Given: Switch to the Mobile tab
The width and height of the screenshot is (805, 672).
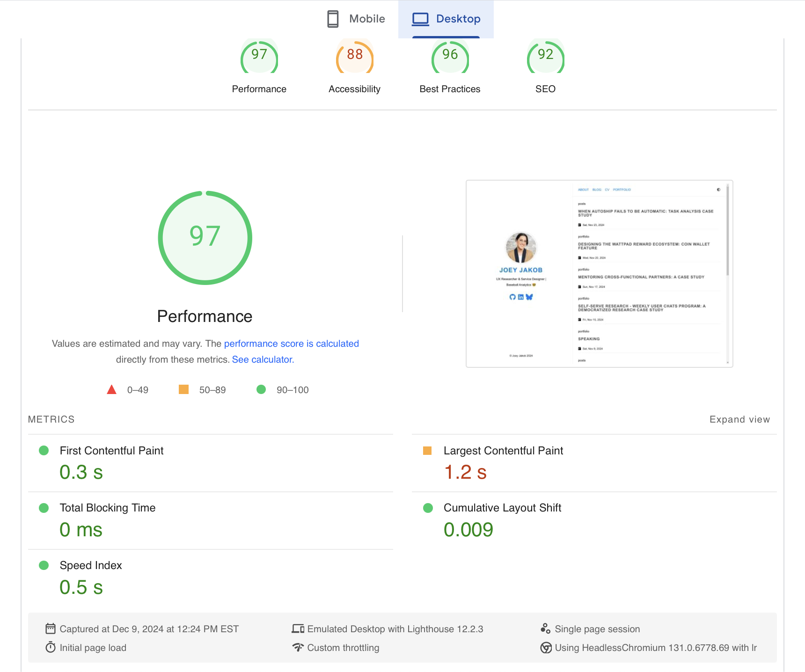Looking at the screenshot, I should pyautogui.click(x=356, y=19).
